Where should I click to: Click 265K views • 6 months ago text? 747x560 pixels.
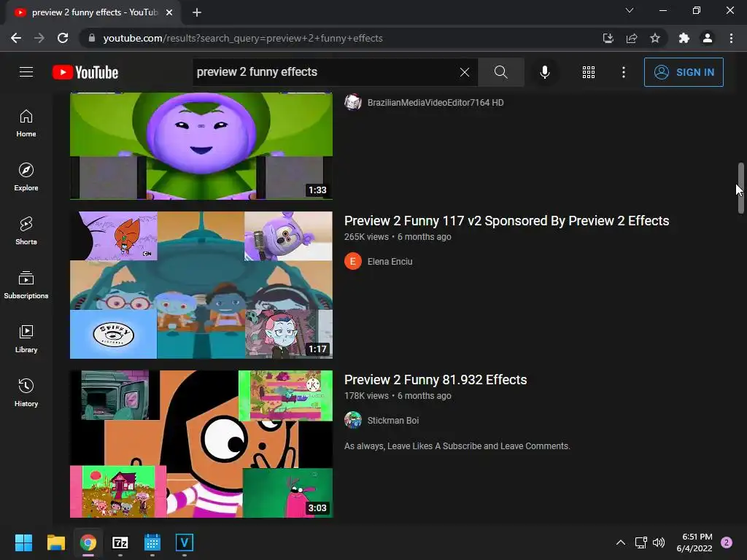tap(398, 237)
